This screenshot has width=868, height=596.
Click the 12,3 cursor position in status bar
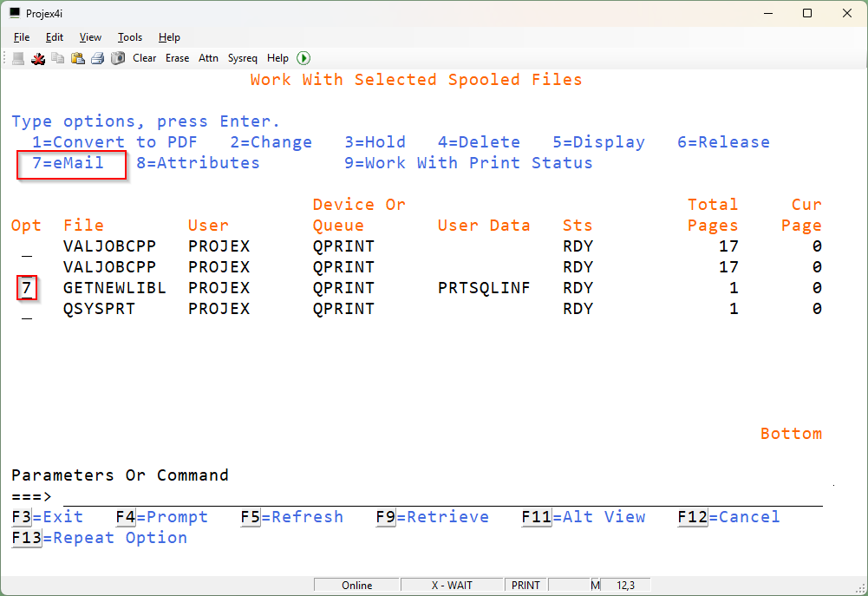click(625, 586)
